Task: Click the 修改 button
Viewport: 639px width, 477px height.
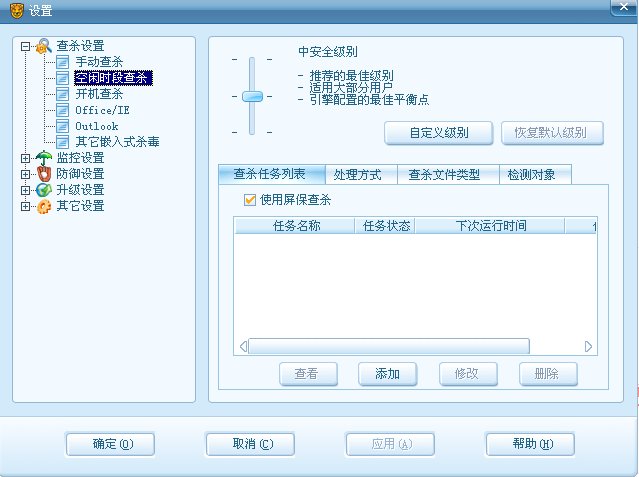Action: (468, 374)
